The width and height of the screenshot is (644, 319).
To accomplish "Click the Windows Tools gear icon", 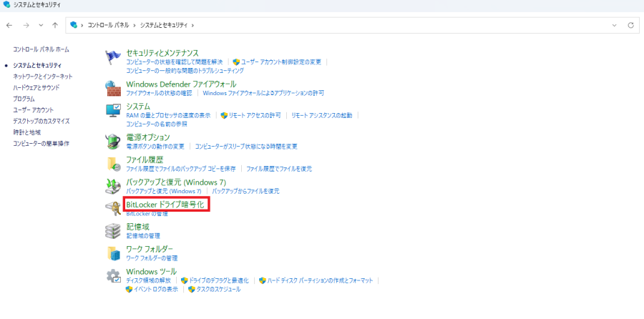I will [113, 276].
